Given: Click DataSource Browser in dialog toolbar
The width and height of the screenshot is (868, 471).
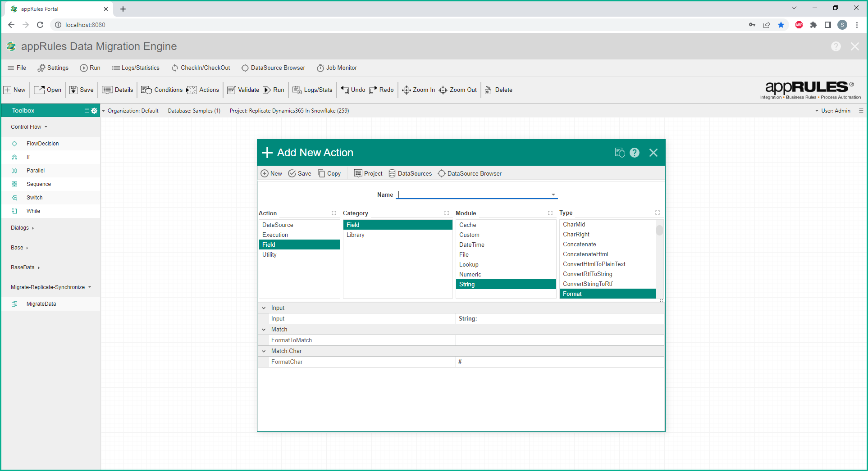Looking at the screenshot, I should click(x=470, y=174).
